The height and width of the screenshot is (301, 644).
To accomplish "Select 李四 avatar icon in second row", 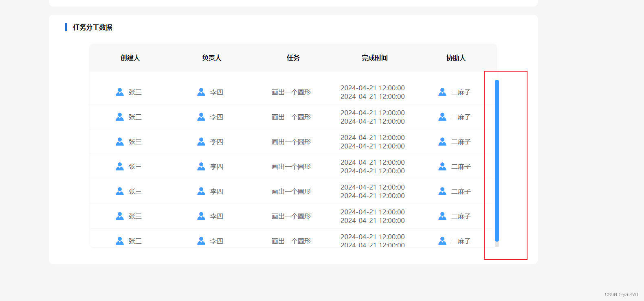I will tap(201, 117).
